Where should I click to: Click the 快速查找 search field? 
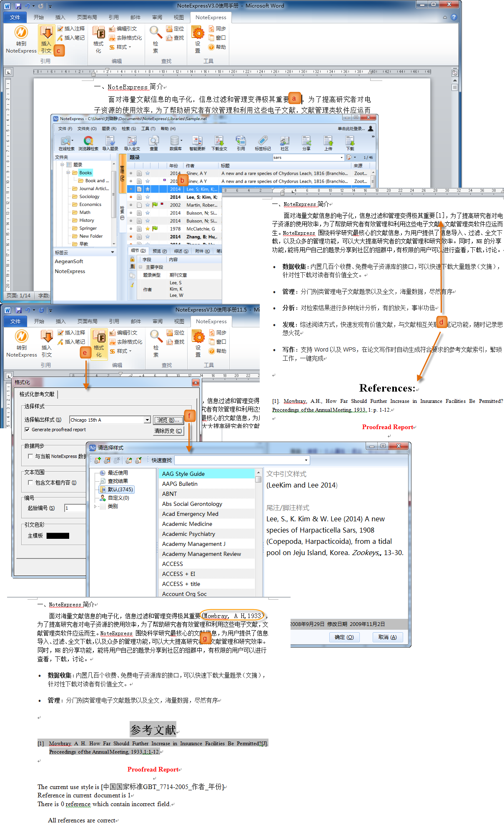pyautogui.click(x=242, y=460)
